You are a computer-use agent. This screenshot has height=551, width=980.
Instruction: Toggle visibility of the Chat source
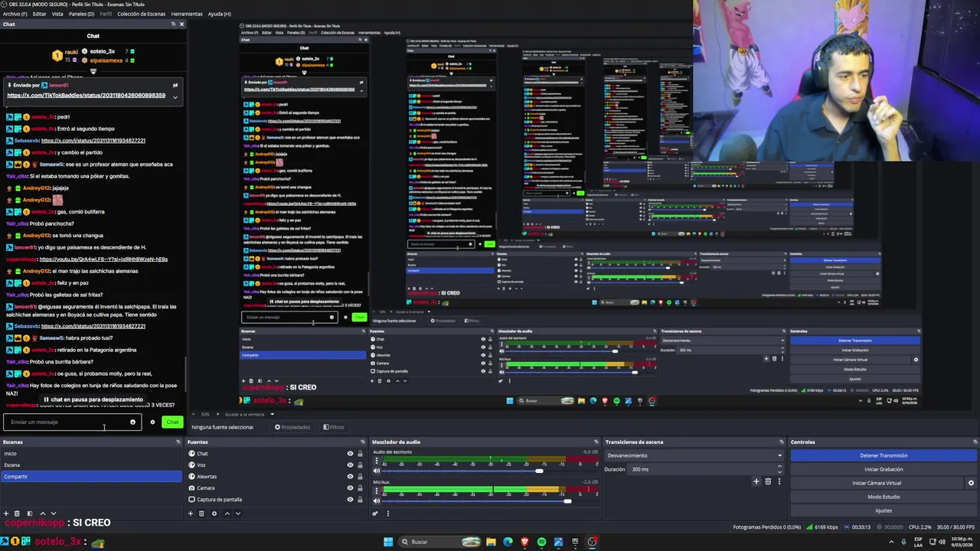point(351,453)
